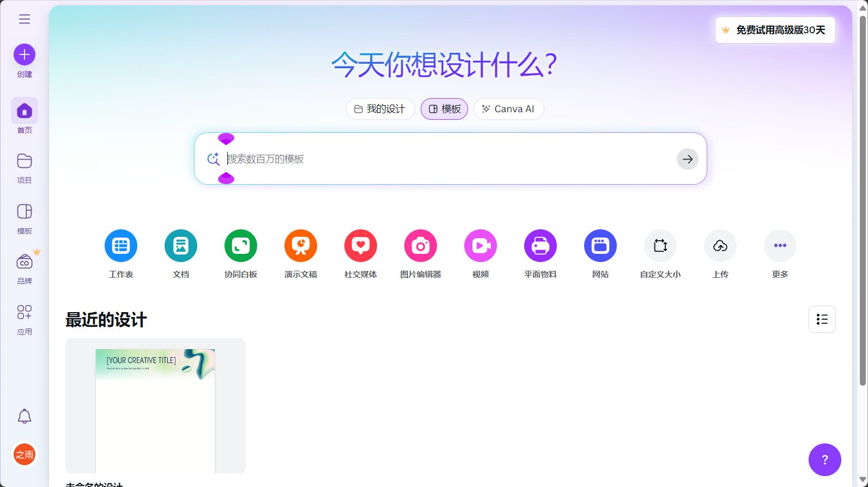Click the Upload (上传) cloud icon
Image resolution: width=868 pixels, height=487 pixels.
click(720, 246)
